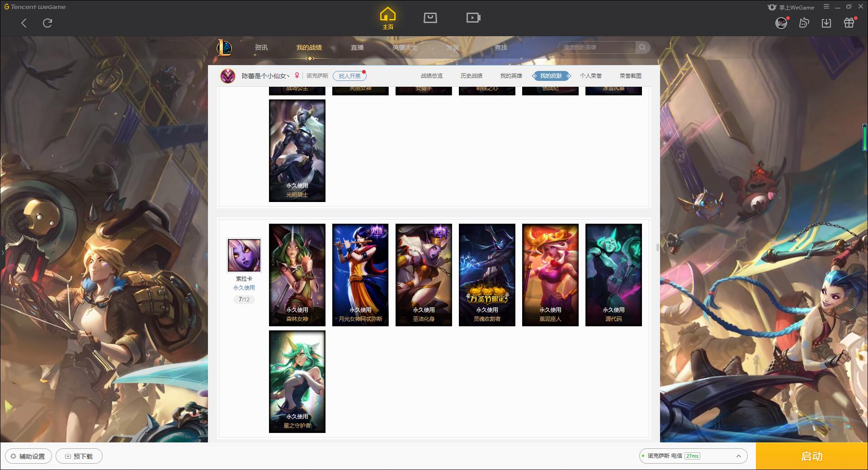This screenshot has height=470, width=868.
Task: Open the 源代码 skin card
Action: click(x=613, y=275)
